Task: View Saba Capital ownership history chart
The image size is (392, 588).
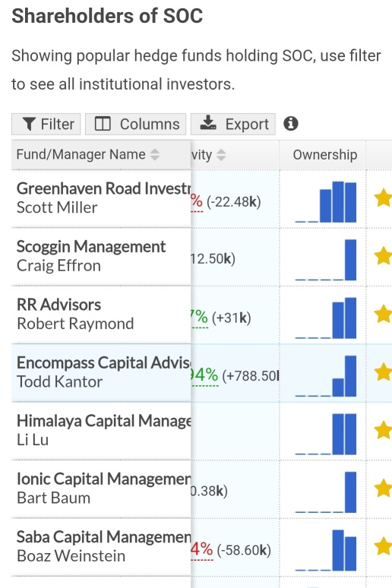Action: coord(326,551)
